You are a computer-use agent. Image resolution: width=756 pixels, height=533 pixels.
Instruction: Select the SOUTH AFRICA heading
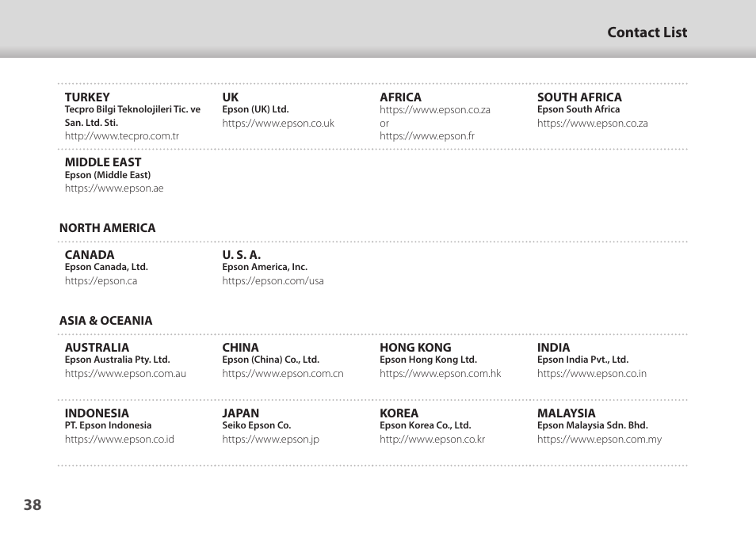[x=579, y=97]
